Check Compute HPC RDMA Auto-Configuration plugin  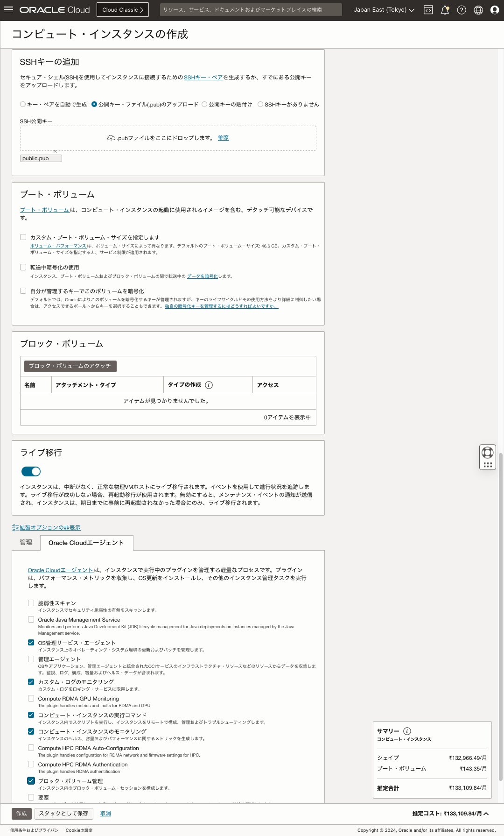point(31,748)
